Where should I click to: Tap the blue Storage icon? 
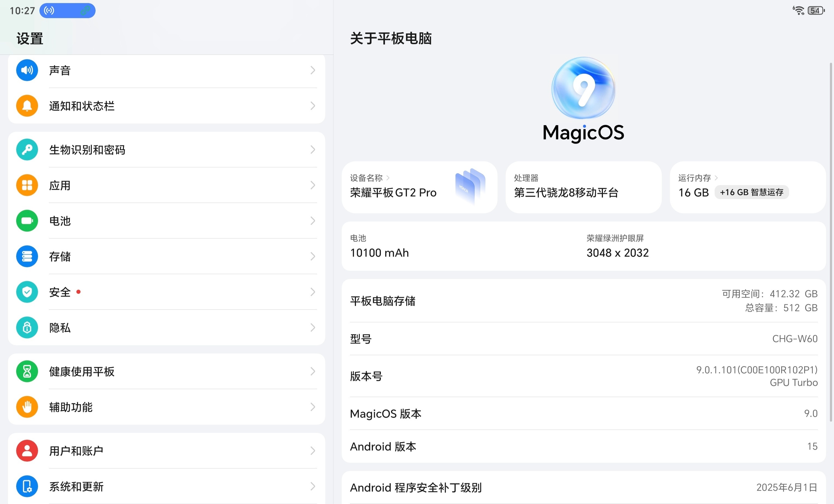pyautogui.click(x=27, y=256)
